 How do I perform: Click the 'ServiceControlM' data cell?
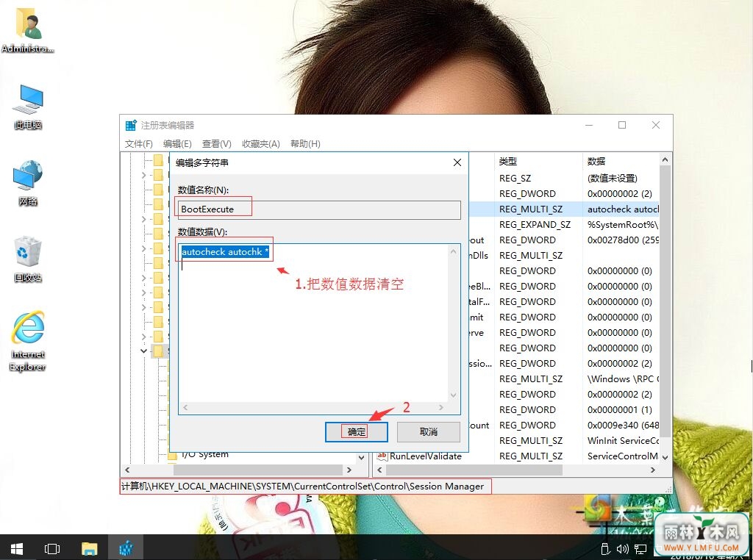coord(623,456)
